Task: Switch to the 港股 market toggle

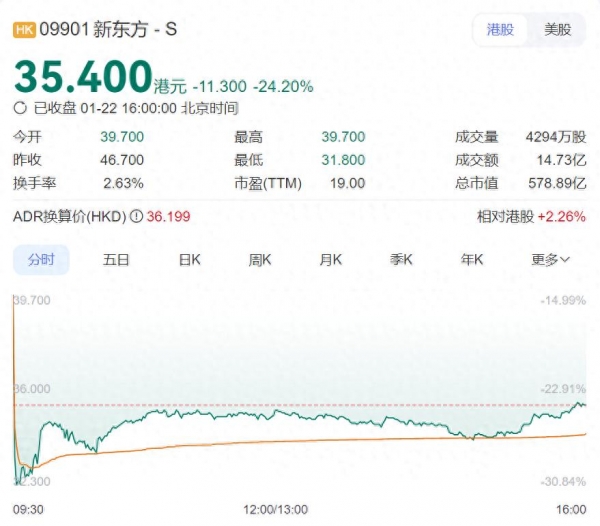Action: 500,29
